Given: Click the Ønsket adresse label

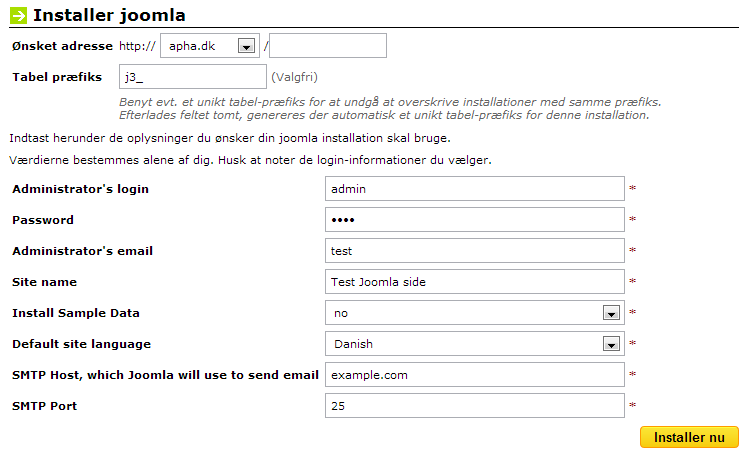Looking at the screenshot, I should pos(62,46).
